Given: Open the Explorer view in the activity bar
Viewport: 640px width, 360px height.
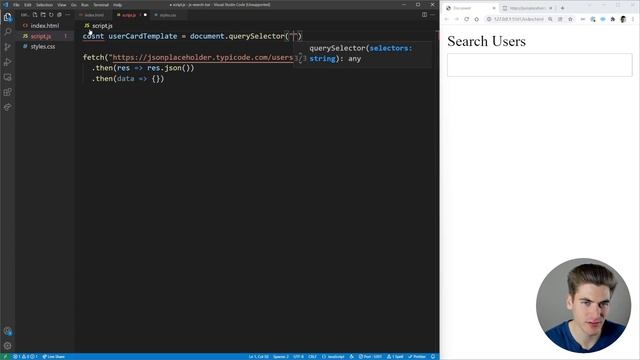Looking at the screenshot, I should coord(7,17).
